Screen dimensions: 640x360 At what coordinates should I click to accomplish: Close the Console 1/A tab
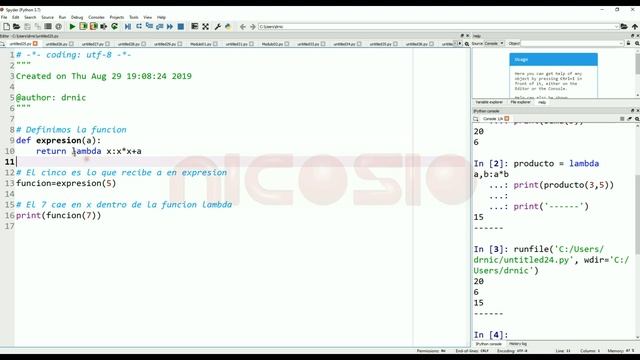pyautogui.click(x=507, y=118)
